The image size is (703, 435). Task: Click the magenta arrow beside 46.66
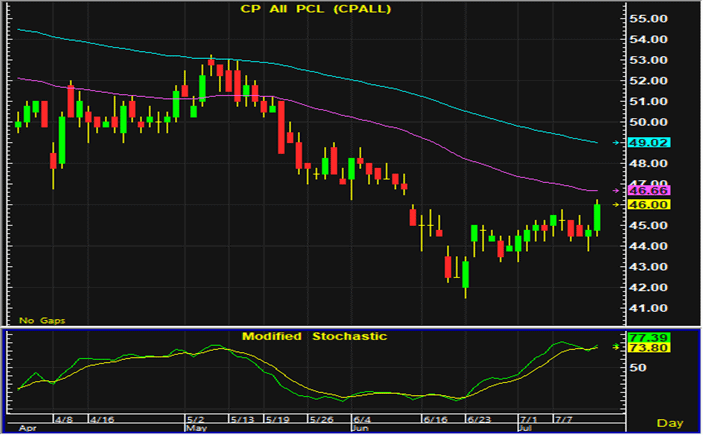pos(616,191)
